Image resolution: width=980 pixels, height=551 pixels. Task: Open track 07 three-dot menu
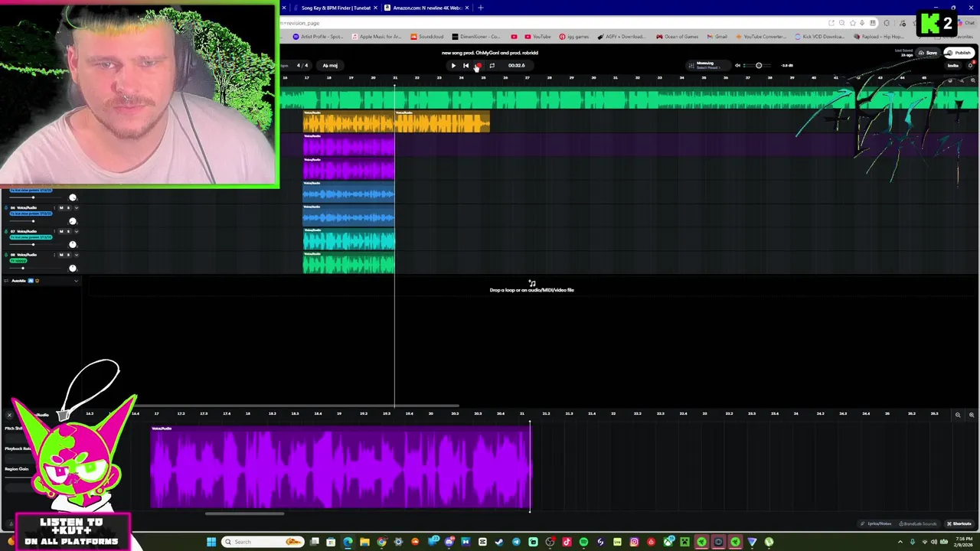tap(54, 231)
